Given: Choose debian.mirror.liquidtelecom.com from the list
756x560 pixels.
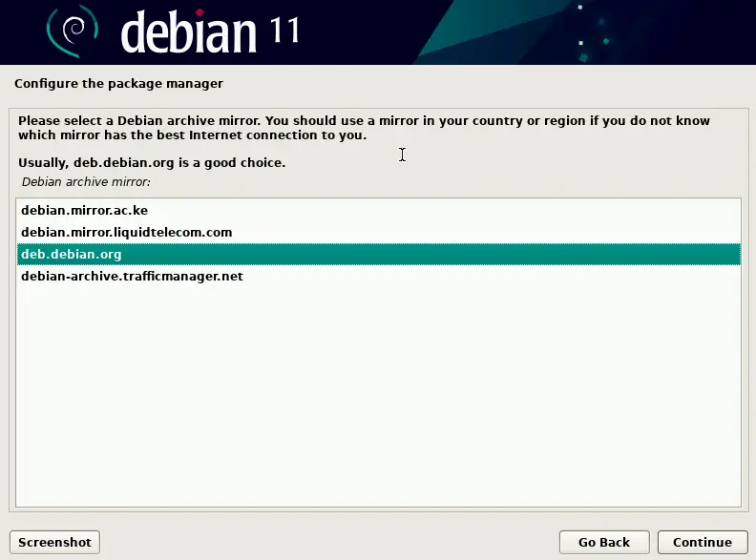Looking at the screenshot, I should [379, 232].
